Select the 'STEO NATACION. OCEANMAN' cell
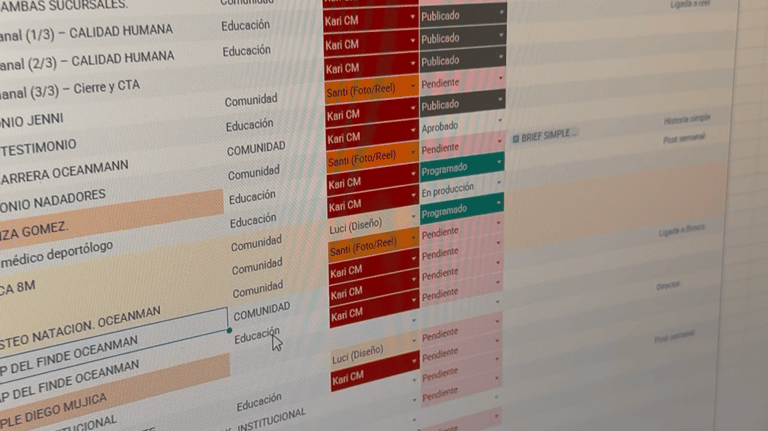Viewport: 768px width, 431px height. coord(80,329)
